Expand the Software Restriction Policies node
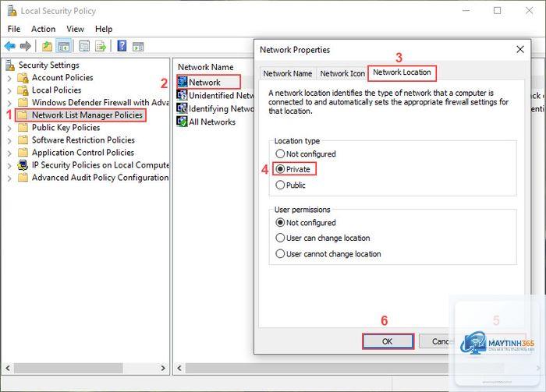 pyautogui.click(x=9, y=140)
